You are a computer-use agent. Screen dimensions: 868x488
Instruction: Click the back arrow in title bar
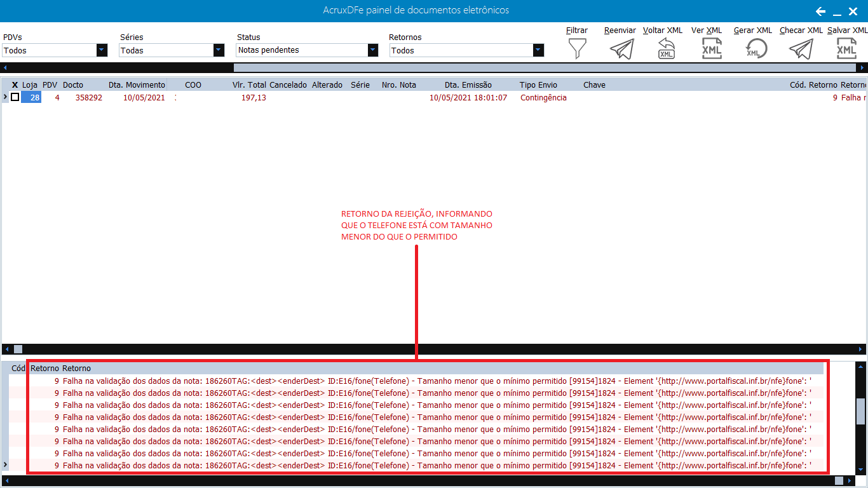tap(820, 11)
